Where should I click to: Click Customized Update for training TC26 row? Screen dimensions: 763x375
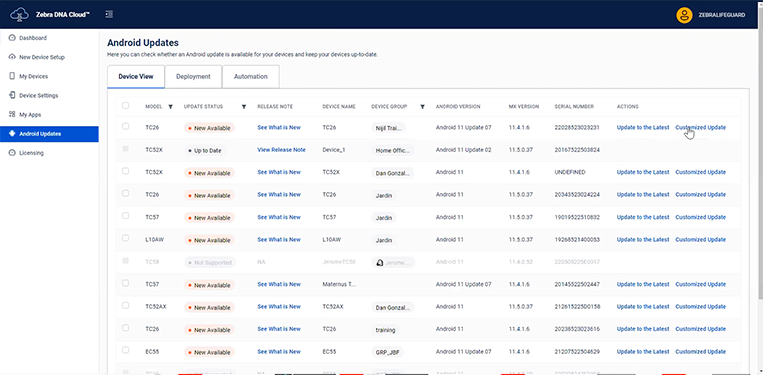pos(700,329)
